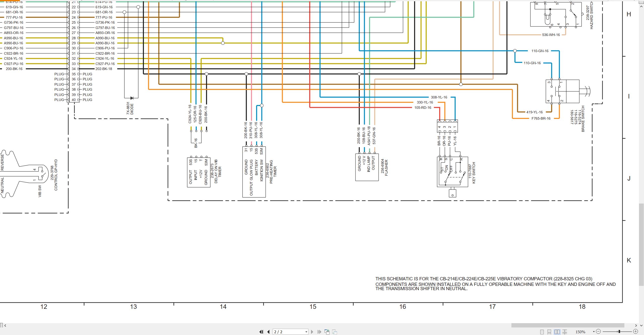Image resolution: width=644 pixels, height=335 pixels.
Task: Open the page number dropdown
Action: click(306, 332)
